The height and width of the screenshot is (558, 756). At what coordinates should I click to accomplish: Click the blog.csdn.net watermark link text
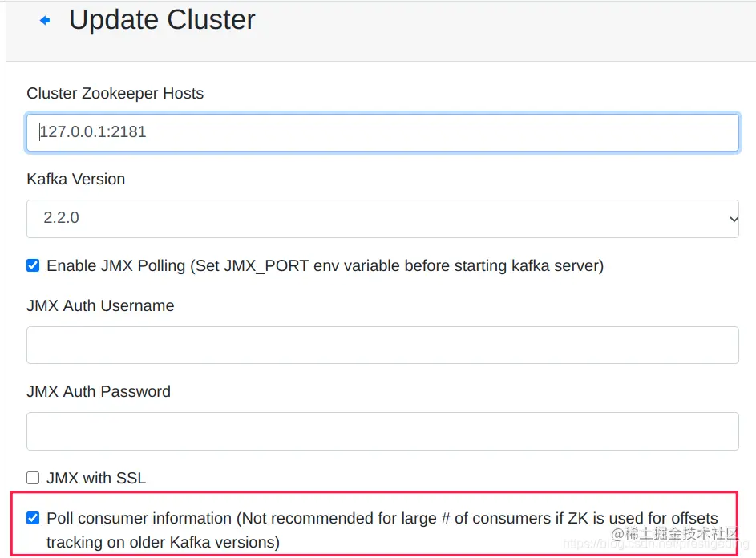click(x=656, y=544)
